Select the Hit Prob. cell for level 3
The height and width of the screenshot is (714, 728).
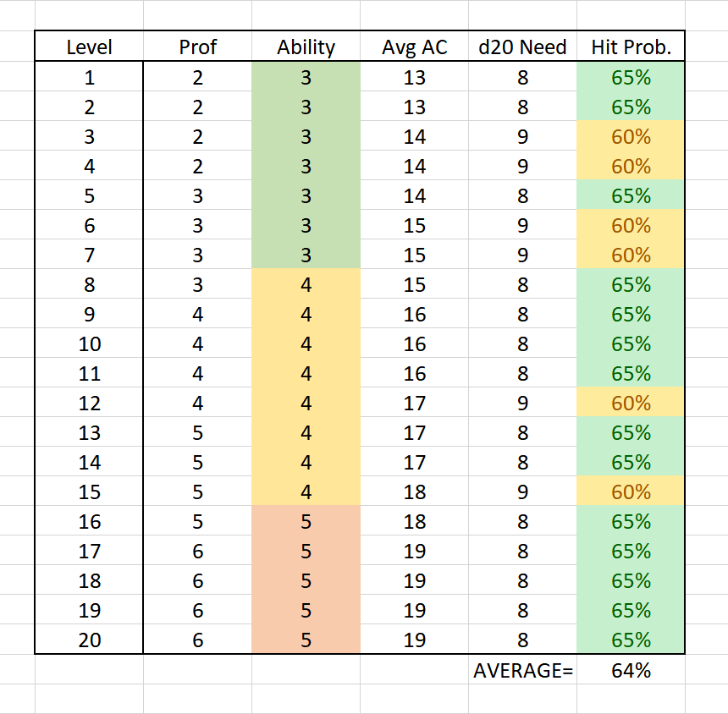[631, 137]
